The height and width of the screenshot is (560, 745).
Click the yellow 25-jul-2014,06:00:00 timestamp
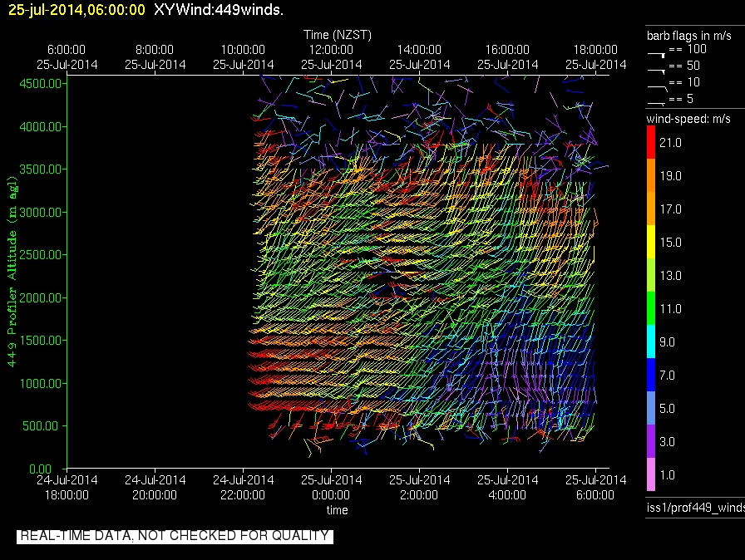(77, 9)
